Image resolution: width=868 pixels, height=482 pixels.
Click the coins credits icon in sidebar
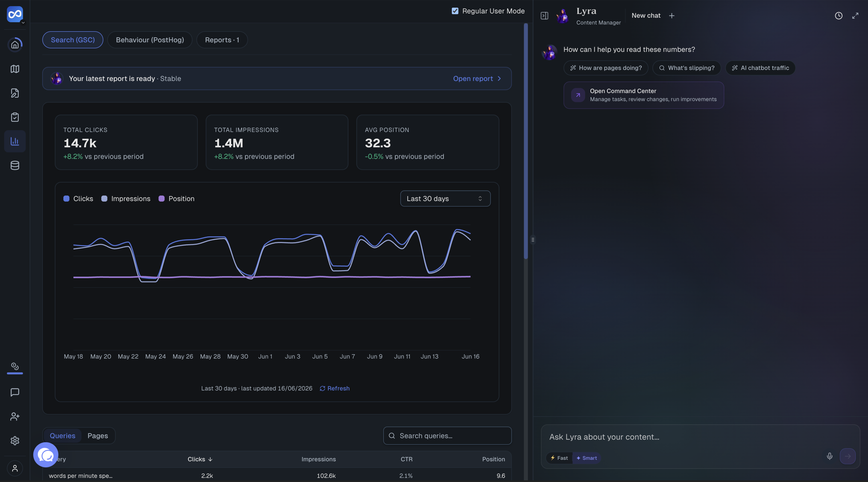(15, 366)
